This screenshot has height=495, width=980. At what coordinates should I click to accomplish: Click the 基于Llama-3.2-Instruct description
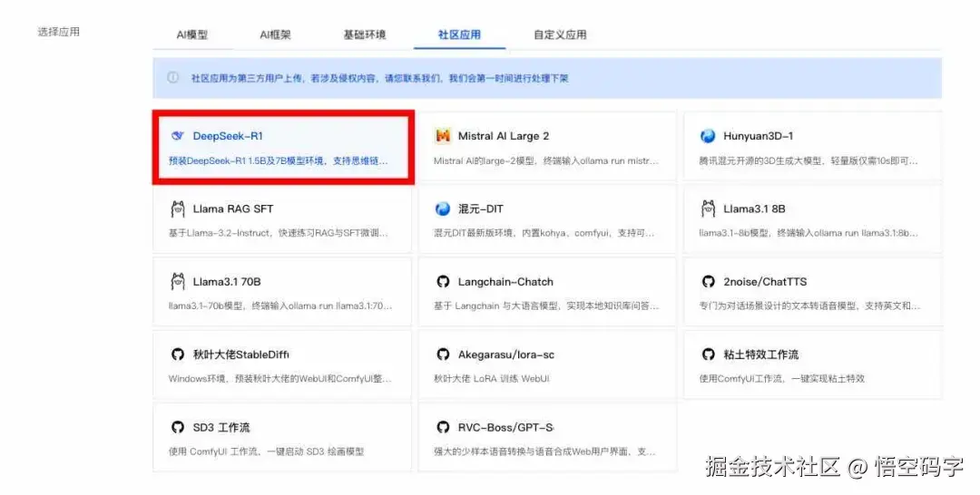[x=279, y=233]
